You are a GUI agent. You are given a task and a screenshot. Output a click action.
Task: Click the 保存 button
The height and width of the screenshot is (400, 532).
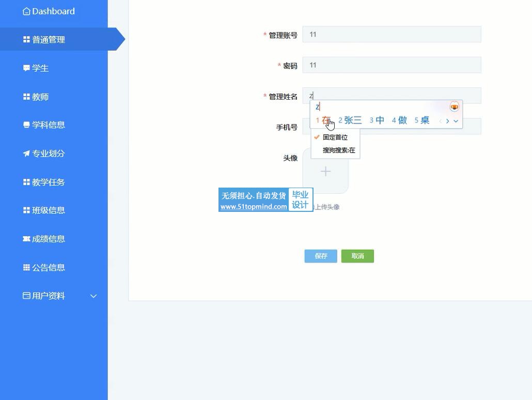click(321, 256)
